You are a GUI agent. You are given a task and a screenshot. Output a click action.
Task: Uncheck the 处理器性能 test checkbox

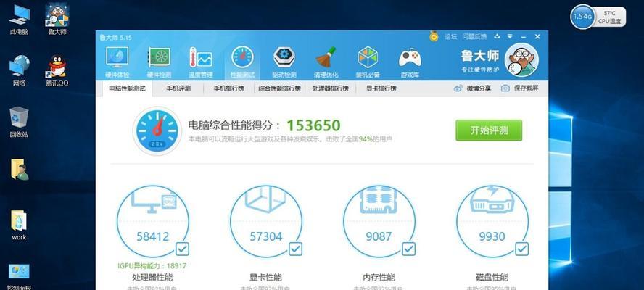pos(182,249)
